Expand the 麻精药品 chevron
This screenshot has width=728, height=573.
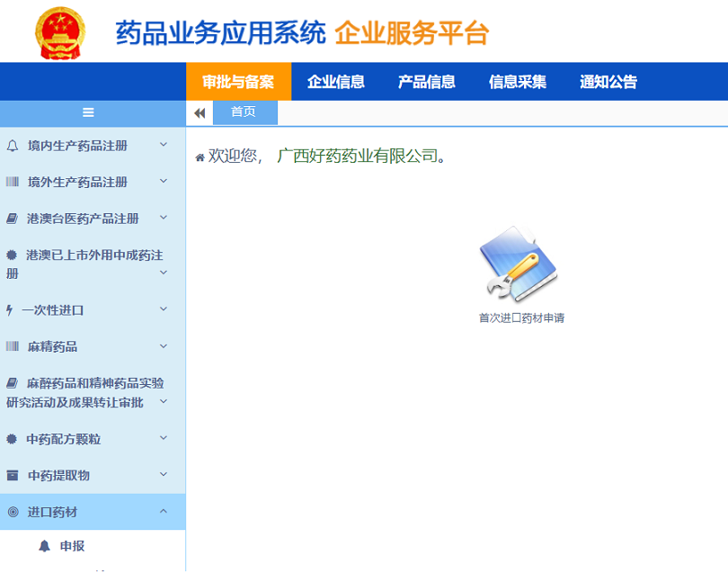click(164, 346)
